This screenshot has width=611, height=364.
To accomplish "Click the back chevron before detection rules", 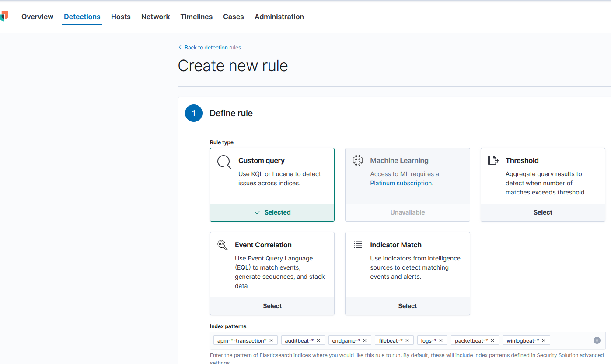I will point(180,47).
